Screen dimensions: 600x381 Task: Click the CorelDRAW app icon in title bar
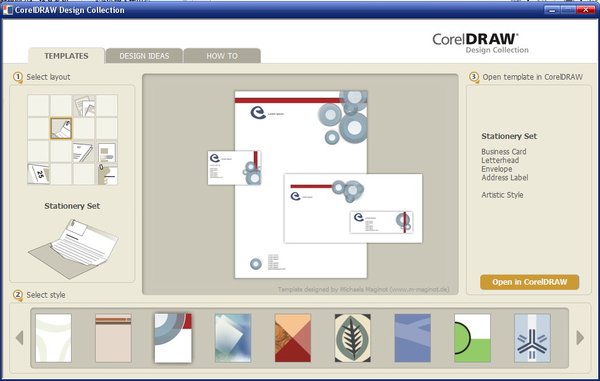[8, 10]
